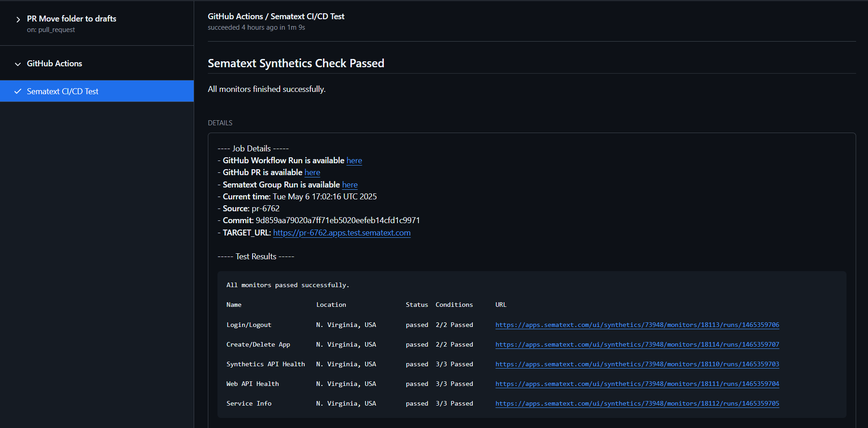
Task: Click 'All monitors passed successfully.' in results
Action: (x=288, y=285)
